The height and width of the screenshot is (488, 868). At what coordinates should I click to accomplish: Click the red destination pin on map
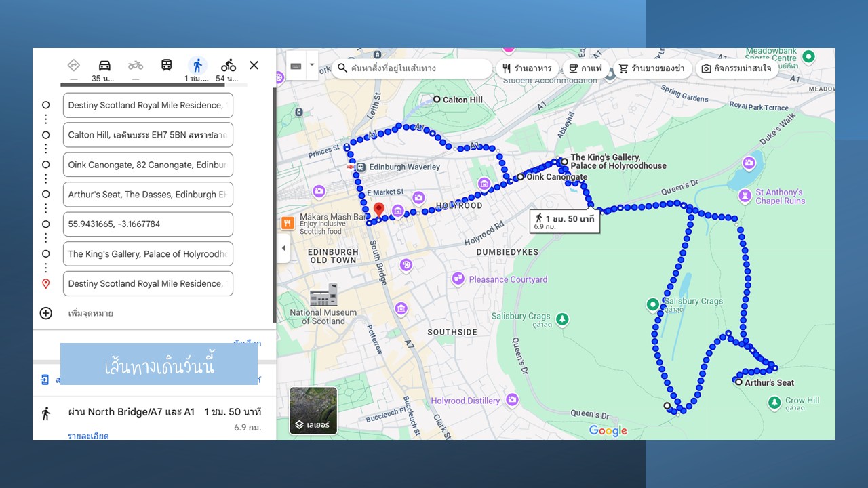tap(379, 209)
